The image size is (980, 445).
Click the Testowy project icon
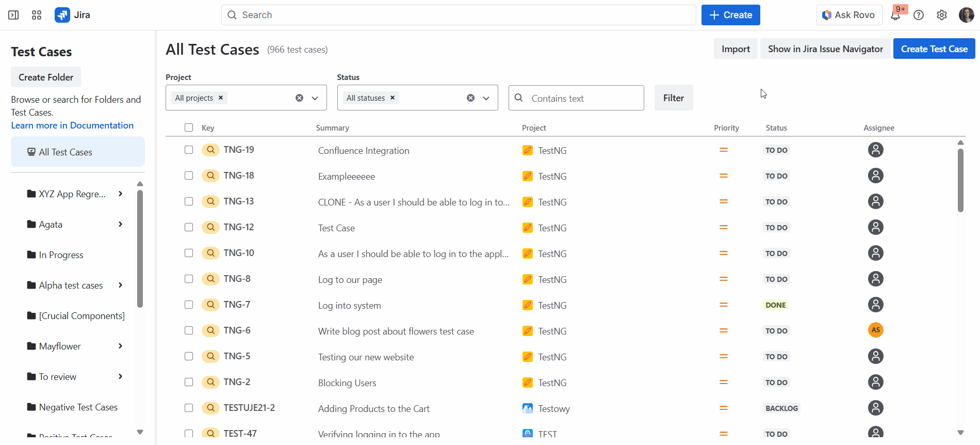pos(527,408)
